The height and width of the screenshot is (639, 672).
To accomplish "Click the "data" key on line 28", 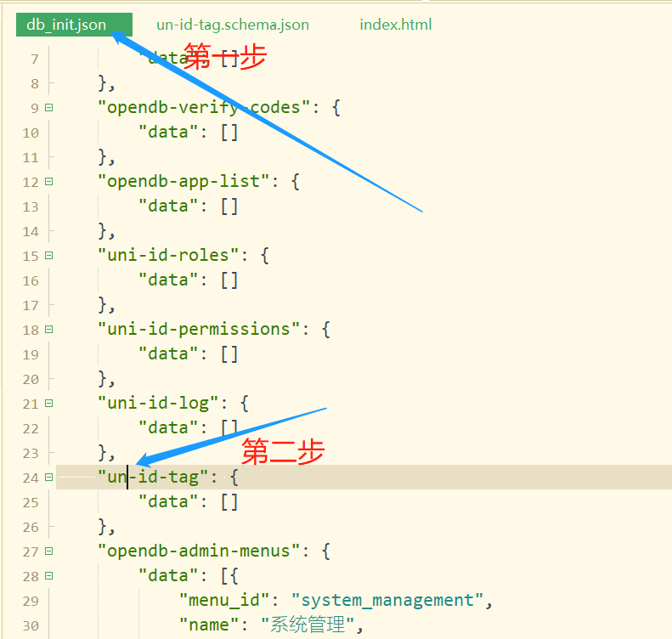I will click(x=168, y=576).
